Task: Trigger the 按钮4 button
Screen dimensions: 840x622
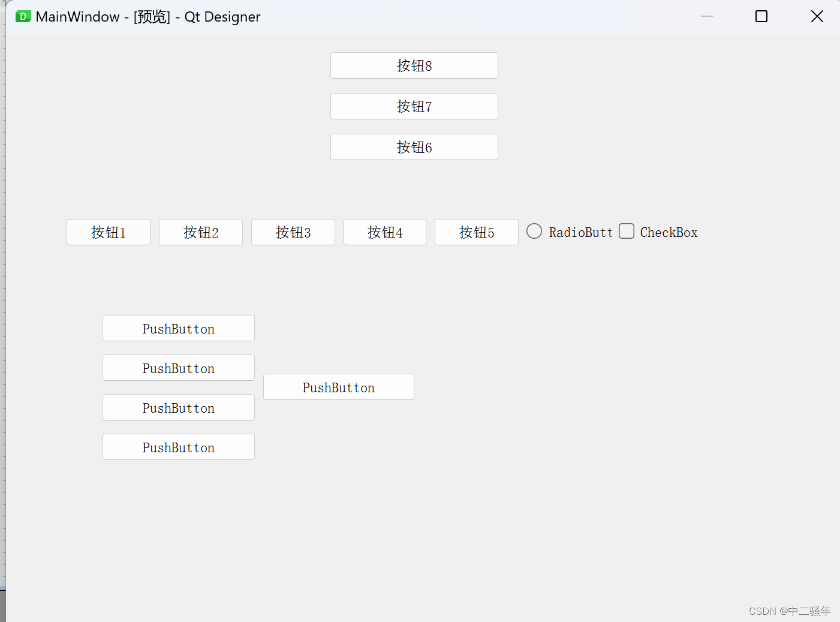Action: [385, 232]
